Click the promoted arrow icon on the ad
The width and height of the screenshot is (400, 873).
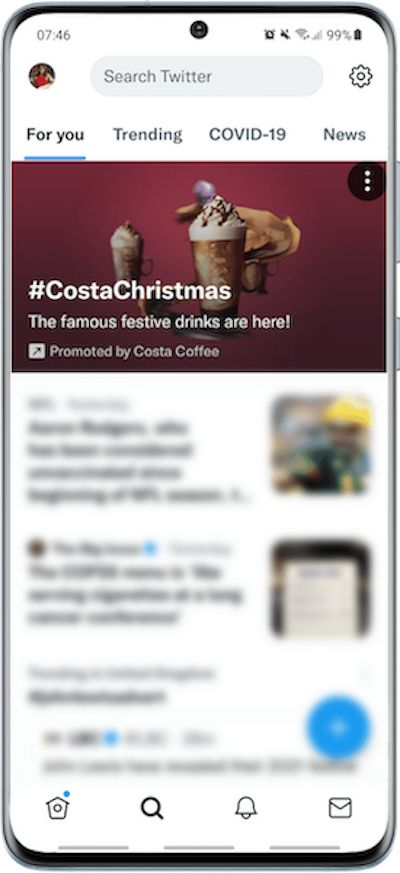click(x=37, y=351)
